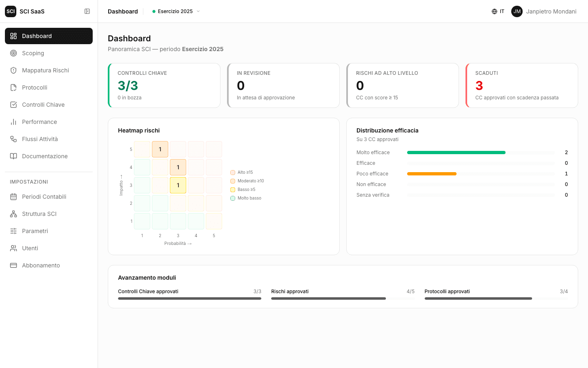Click the Parametri sliders icon
The height and width of the screenshot is (368, 588).
point(13,231)
